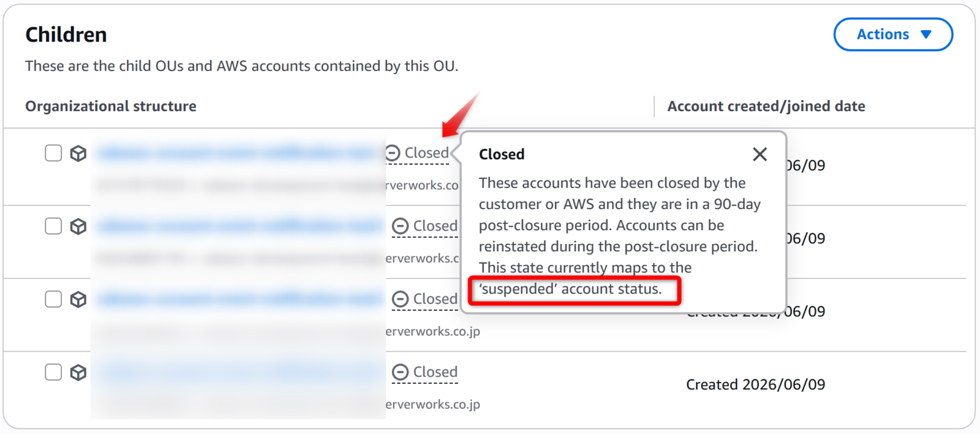Tick the third account row checkbox
The height and width of the screenshot is (434, 980).
53,299
